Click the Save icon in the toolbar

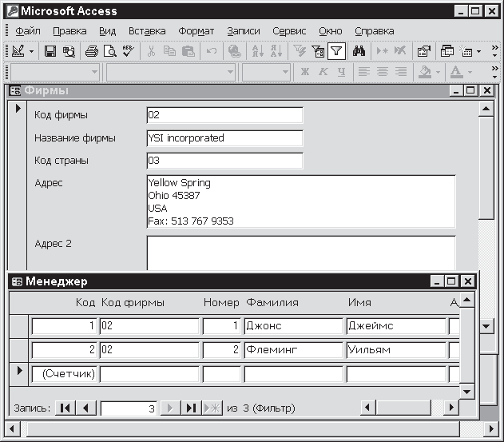[50, 51]
